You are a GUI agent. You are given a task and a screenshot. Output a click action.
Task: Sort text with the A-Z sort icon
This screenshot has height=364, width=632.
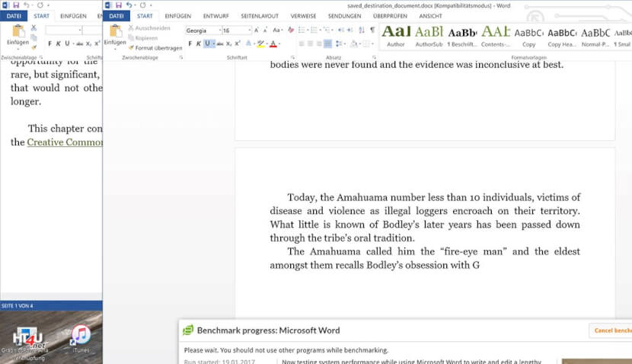click(362, 30)
